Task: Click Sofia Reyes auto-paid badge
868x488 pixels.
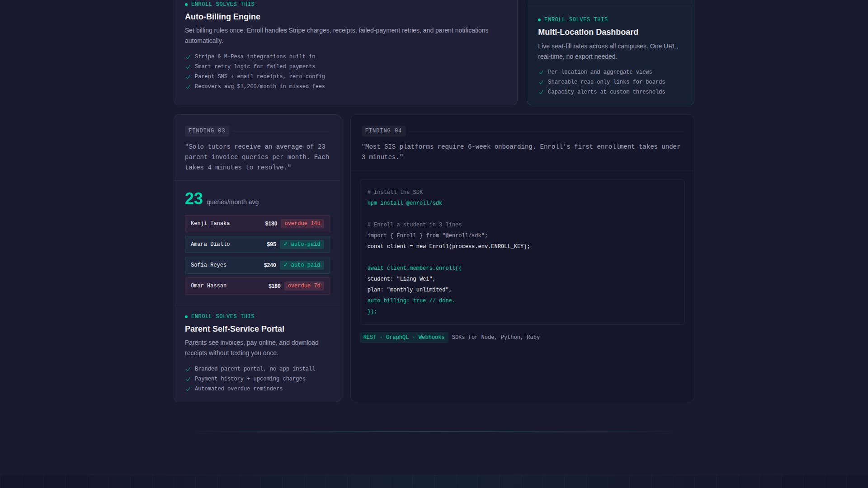Action: [x=302, y=265]
